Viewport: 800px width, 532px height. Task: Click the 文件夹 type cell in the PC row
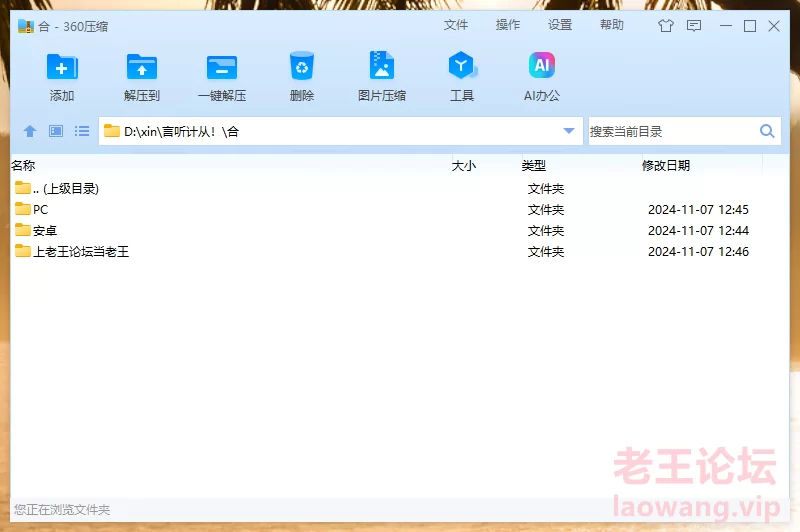point(546,210)
